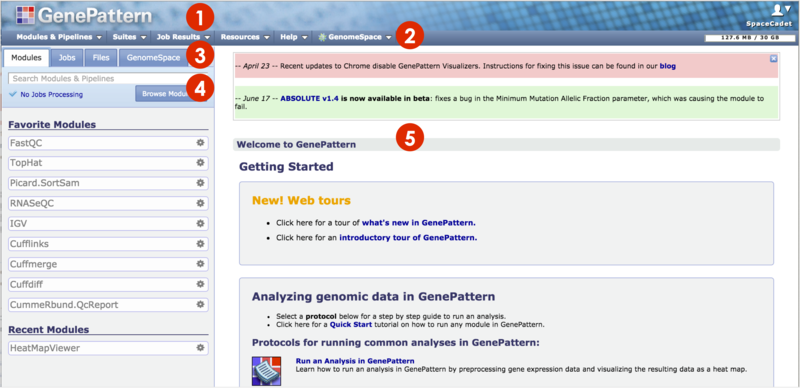Open the gear menu for TopHat module

coord(201,163)
